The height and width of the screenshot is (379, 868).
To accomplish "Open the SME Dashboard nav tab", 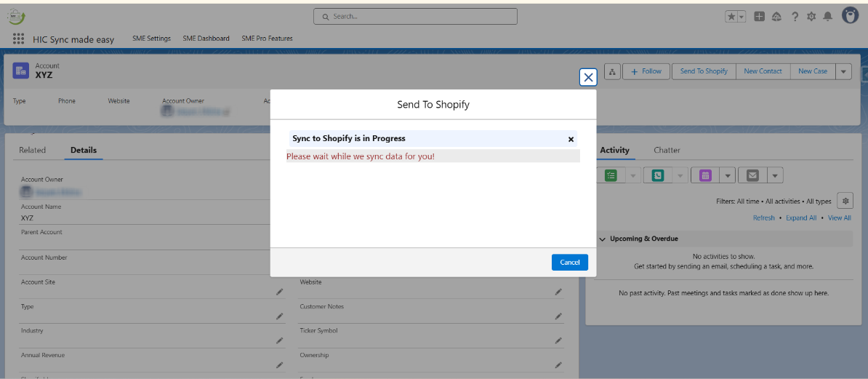I will [x=206, y=39].
